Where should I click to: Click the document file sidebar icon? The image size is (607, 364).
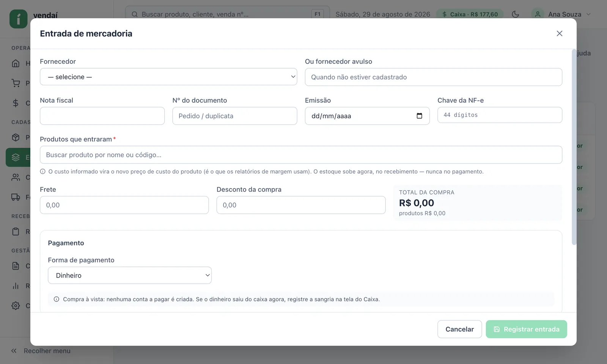pos(16,266)
